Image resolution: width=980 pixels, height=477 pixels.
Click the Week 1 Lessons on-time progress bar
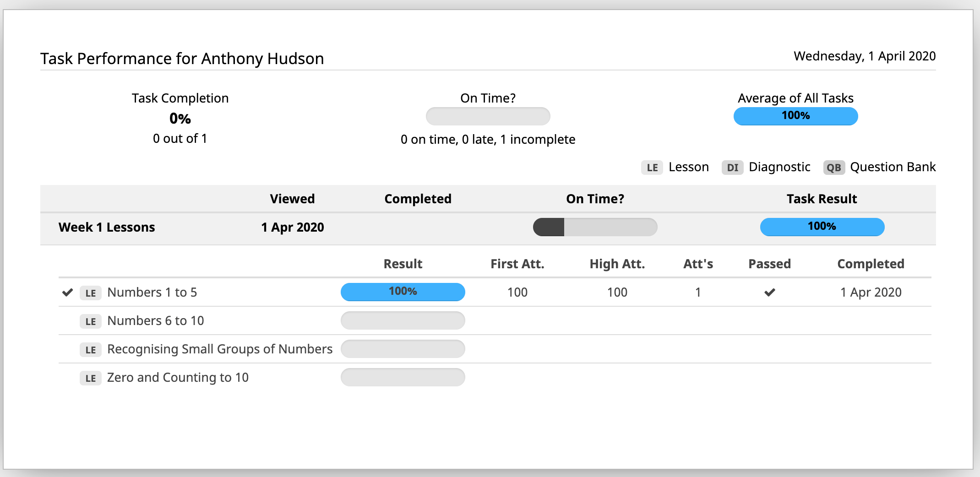pos(595,227)
